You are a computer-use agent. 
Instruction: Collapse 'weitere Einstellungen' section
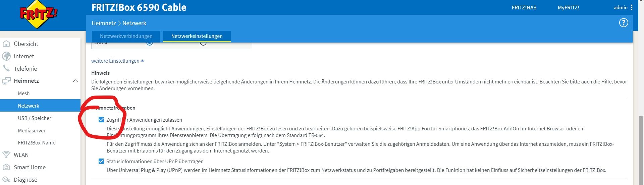tap(118, 61)
